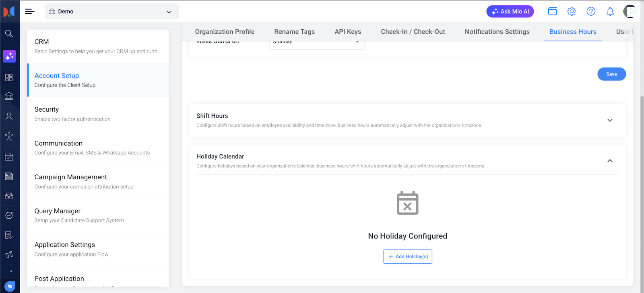Collapse the Holiday Calendar section
The width and height of the screenshot is (644, 293).
[x=609, y=161]
